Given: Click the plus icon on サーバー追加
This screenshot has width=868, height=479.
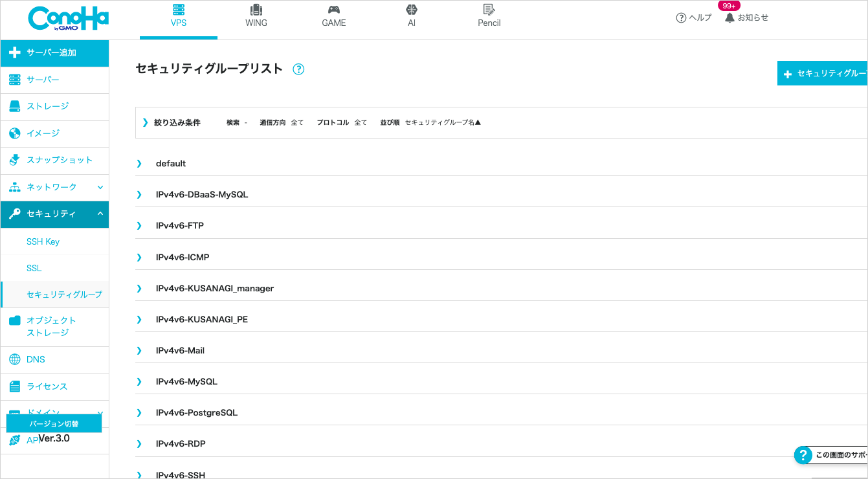Looking at the screenshot, I should pos(15,52).
